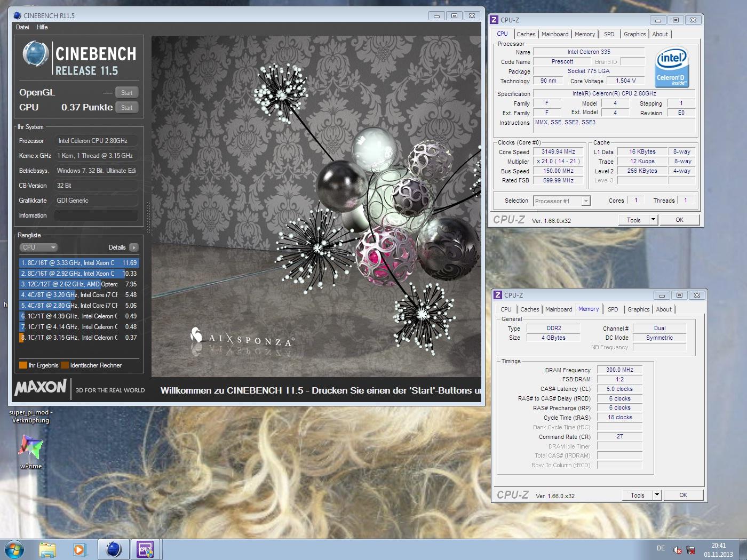This screenshot has height=560, width=747.
Task: Select ranking row 4C/8T @ 2.80 GHz
Action: coord(79,306)
